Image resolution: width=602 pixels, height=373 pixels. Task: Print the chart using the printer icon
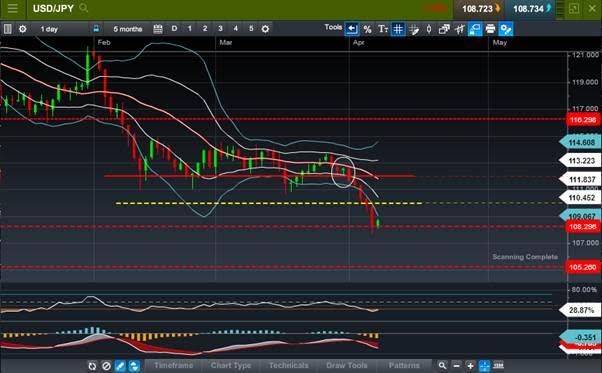[x=490, y=29]
